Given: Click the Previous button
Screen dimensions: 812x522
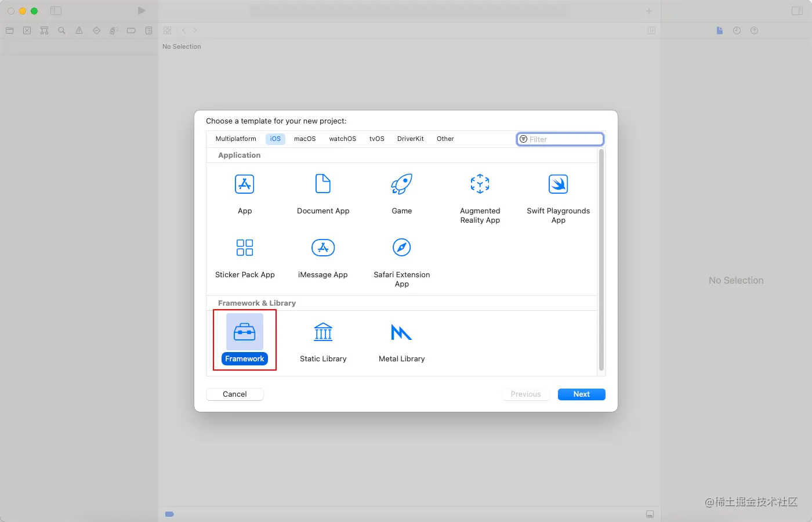Looking at the screenshot, I should pyautogui.click(x=526, y=394).
